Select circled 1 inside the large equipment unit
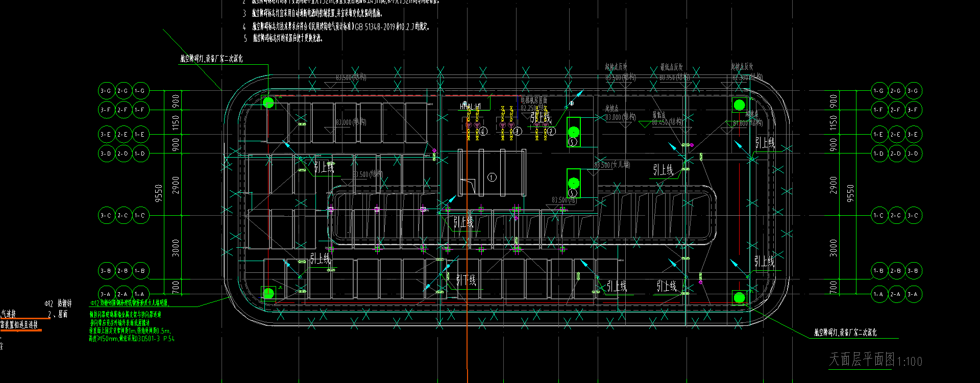This screenshot has height=383, width=980. (x=492, y=177)
